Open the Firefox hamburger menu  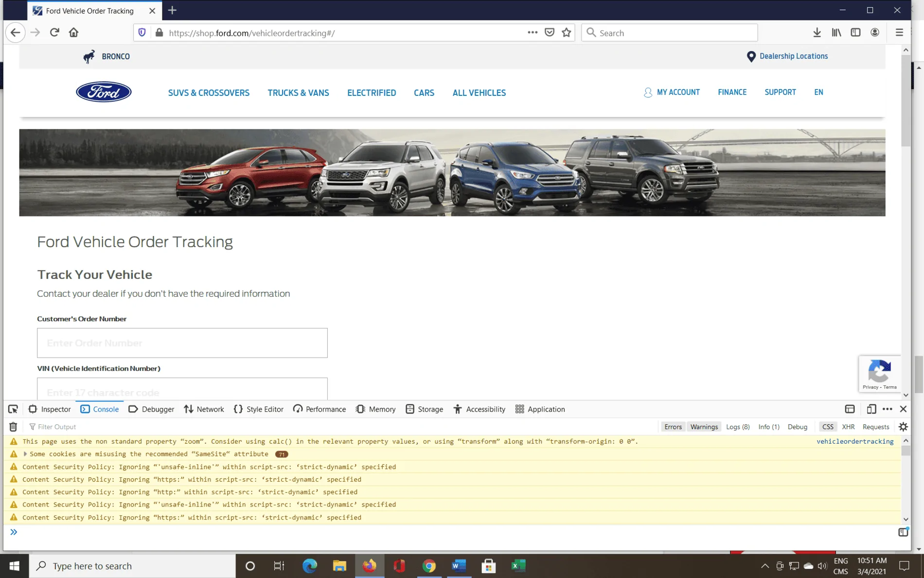point(899,33)
